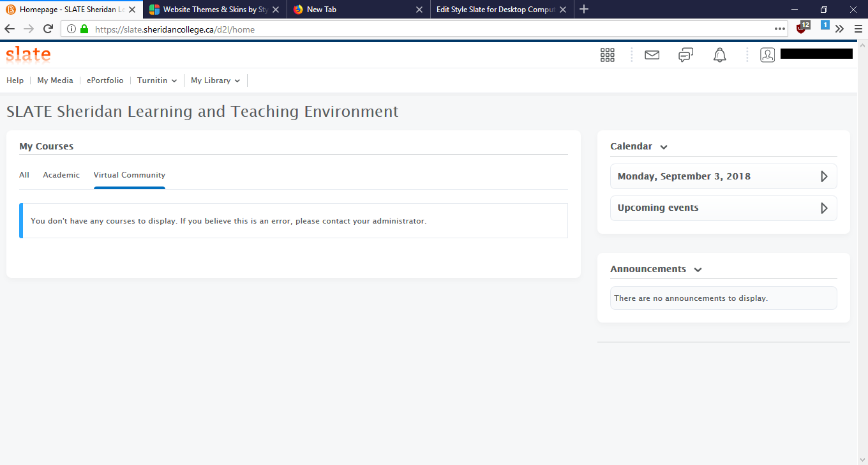Open the message alerts envelope icon
Image resolution: width=868 pixels, height=465 pixels.
652,55
